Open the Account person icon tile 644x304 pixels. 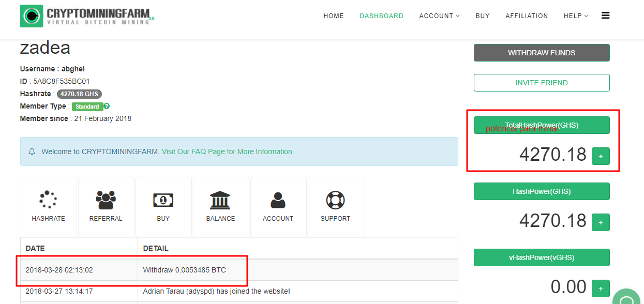(278, 207)
